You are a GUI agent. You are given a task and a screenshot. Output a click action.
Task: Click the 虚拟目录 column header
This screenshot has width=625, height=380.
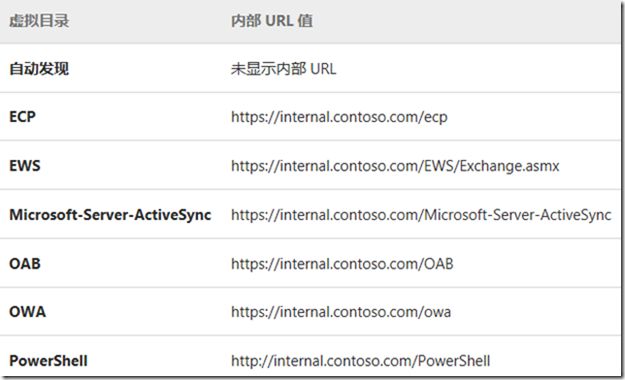[x=39, y=21]
